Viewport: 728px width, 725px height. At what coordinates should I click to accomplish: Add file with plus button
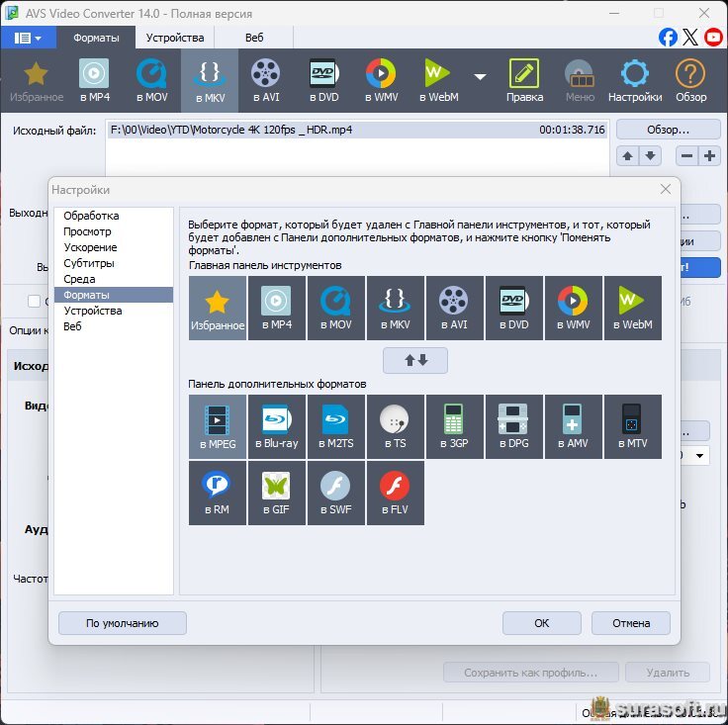(709, 156)
